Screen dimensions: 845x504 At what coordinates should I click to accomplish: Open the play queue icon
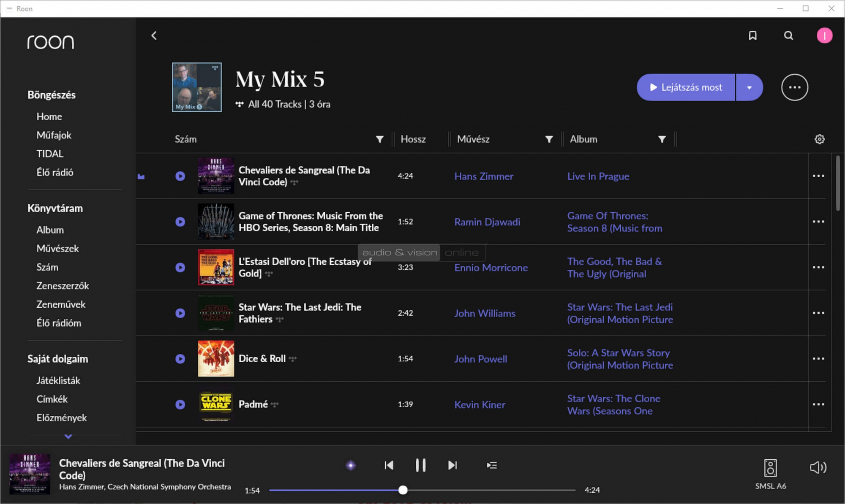coord(492,465)
